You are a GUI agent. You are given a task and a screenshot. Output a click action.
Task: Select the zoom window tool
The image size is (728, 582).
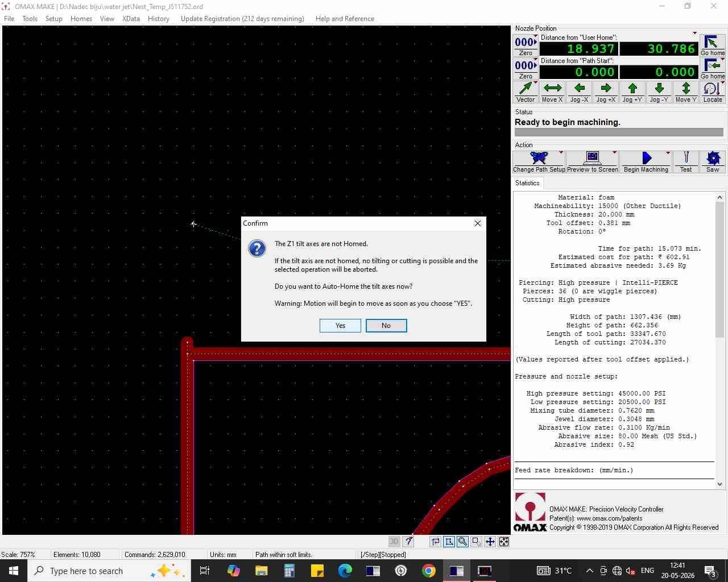coord(476,542)
